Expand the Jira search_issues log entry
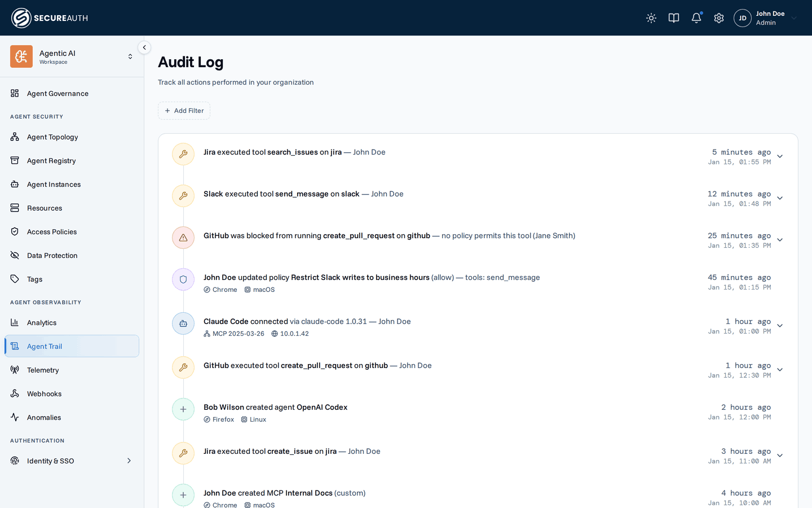This screenshot has width=812, height=508. click(780, 156)
